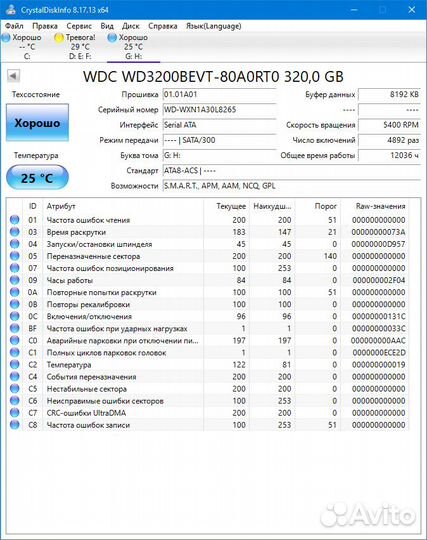Click the Текущее column header
The height and width of the screenshot is (540, 427).
coord(226,206)
